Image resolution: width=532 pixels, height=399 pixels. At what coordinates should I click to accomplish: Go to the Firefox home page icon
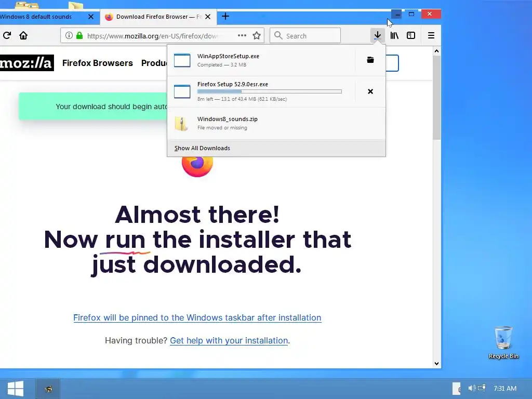point(23,35)
